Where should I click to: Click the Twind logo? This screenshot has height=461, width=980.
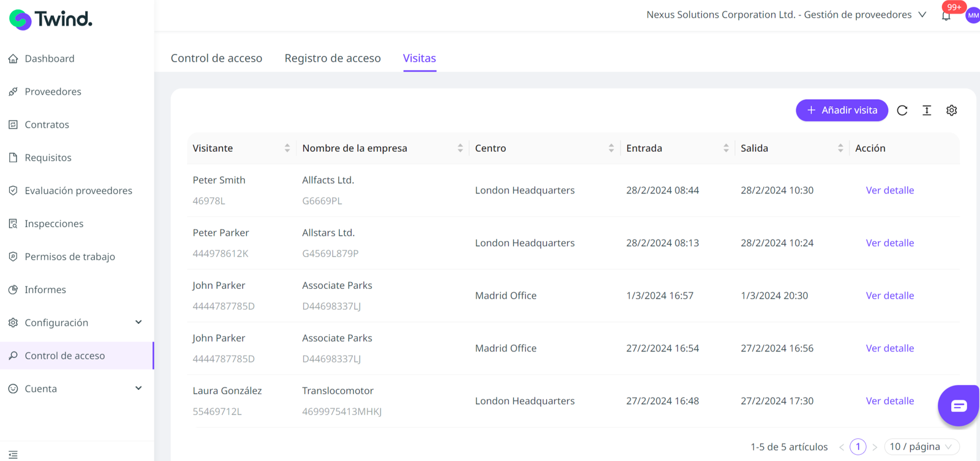coord(51,20)
